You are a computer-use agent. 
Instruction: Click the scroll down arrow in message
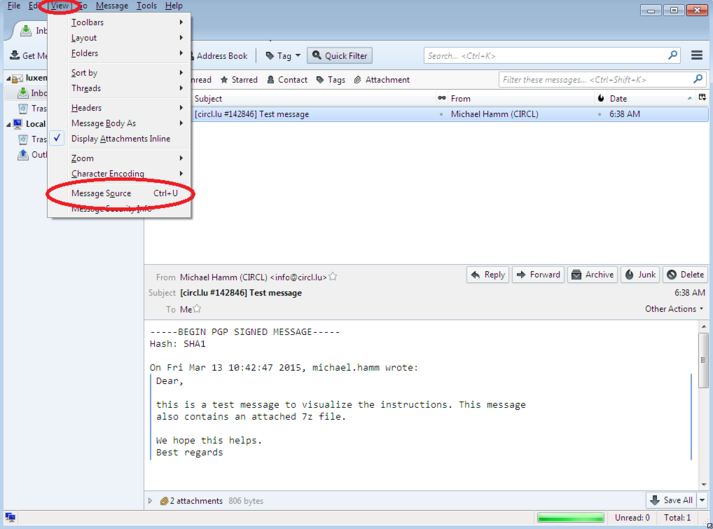703,484
